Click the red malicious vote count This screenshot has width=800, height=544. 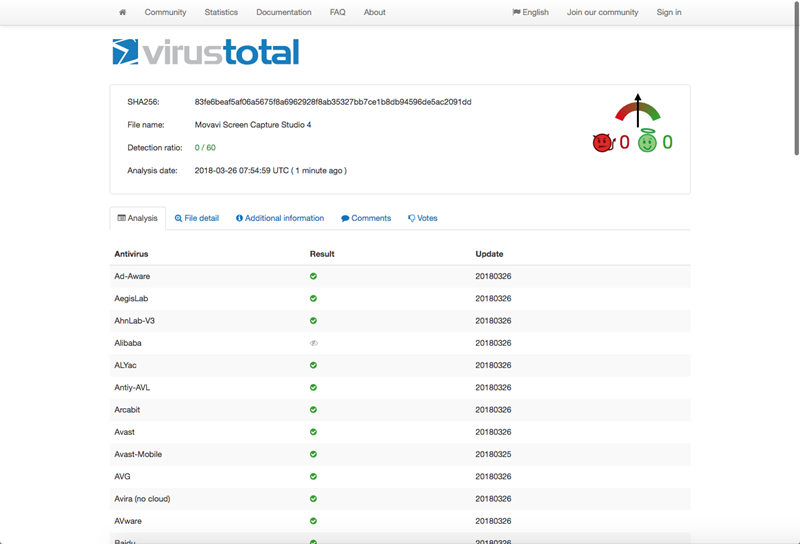(x=624, y=142)
